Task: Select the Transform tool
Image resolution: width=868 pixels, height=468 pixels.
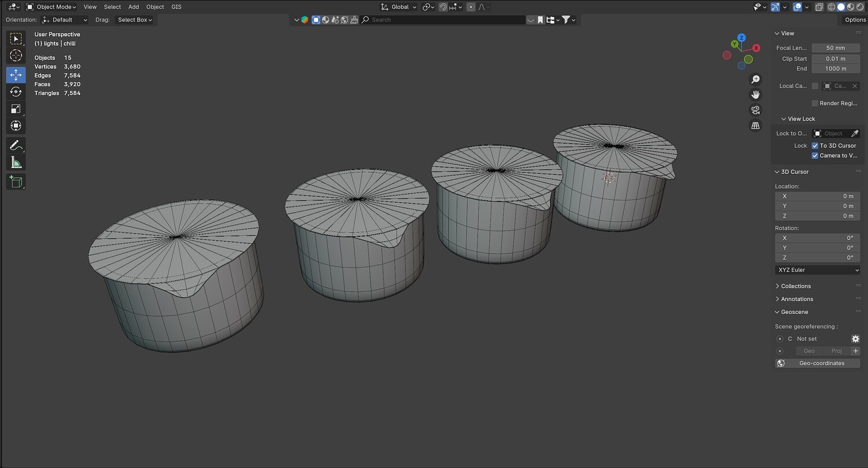Action: [x=16, y=126]
